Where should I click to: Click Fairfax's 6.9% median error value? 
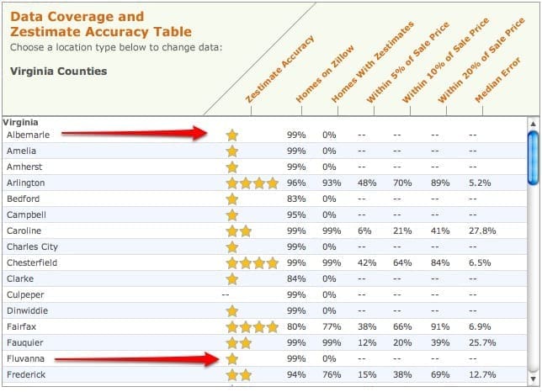pyautogui.click(x=480, y=326)
